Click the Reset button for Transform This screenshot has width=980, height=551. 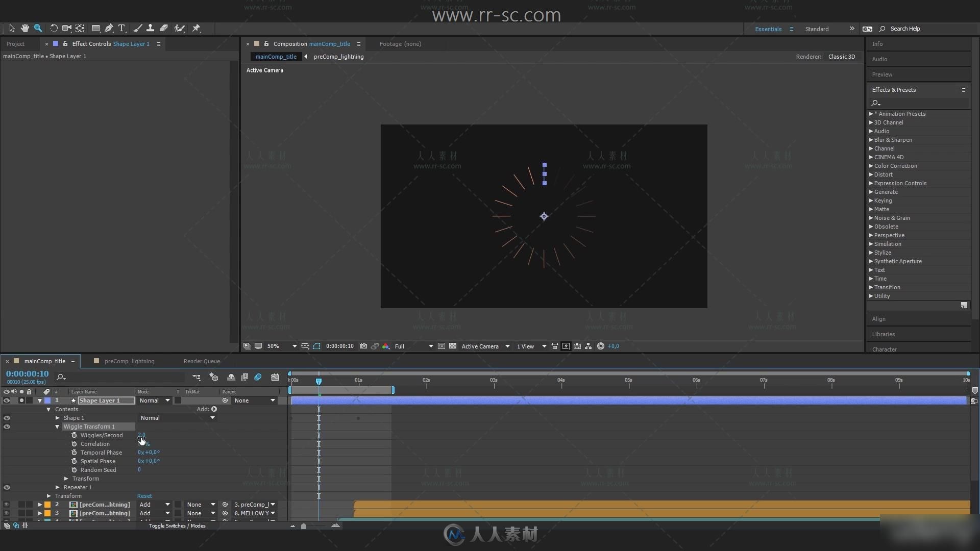pyautogui.click(x=144, y=496)
